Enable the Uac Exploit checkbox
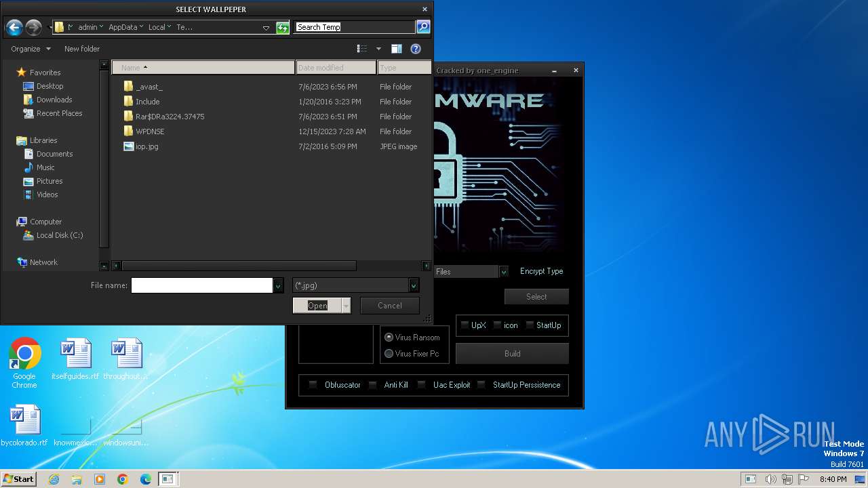868x488 pixels. coord(421,385)
